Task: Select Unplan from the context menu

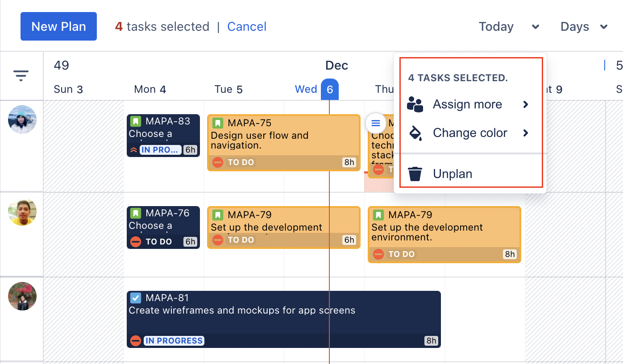Action: pyautogui.click(x=453, y=174)
